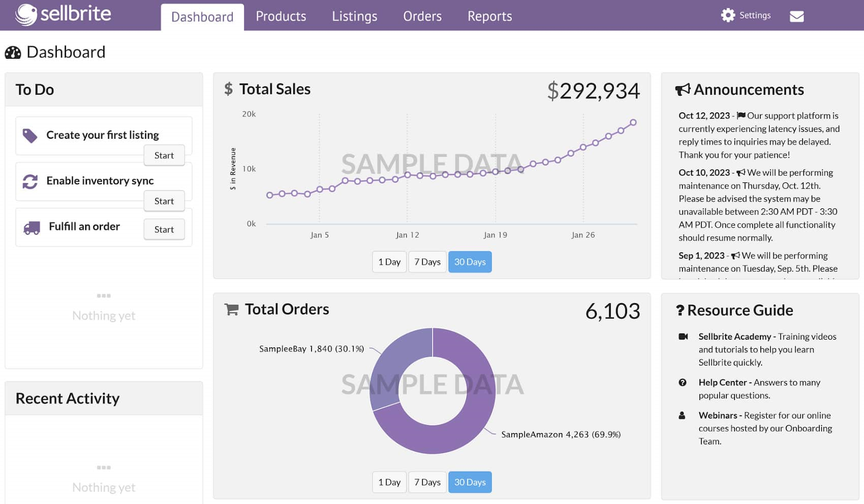
Task: Switch Total Sales chart to 7 Days
Action: (427, 262)
